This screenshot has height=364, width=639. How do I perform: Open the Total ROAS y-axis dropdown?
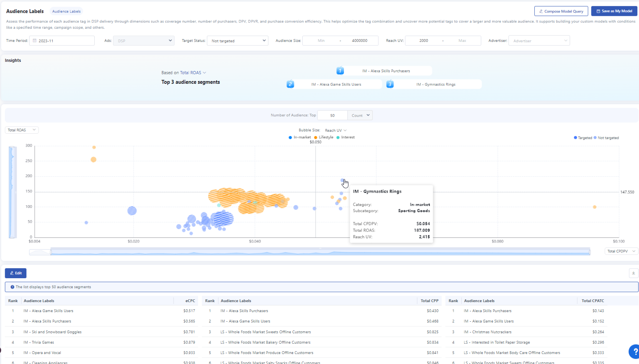22,130
